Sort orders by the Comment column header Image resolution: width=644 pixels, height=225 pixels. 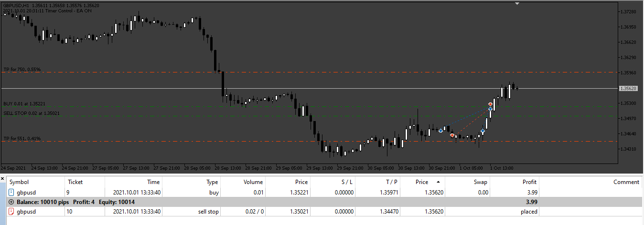[626, 182]
